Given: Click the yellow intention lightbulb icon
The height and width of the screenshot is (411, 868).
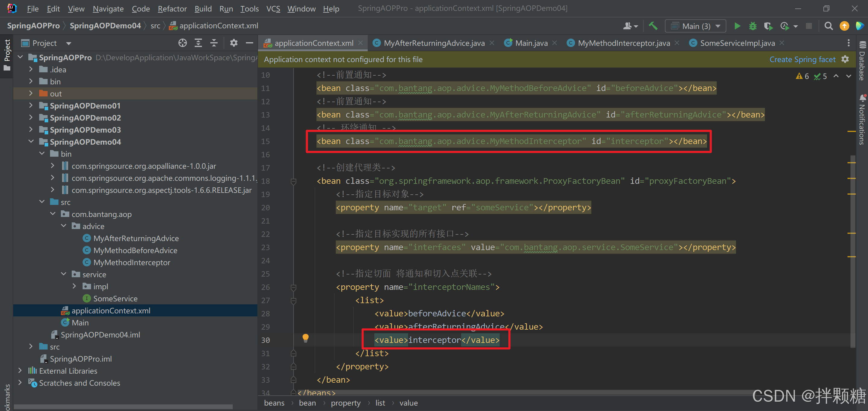Looking at the screenshot, I should [305, 338].
